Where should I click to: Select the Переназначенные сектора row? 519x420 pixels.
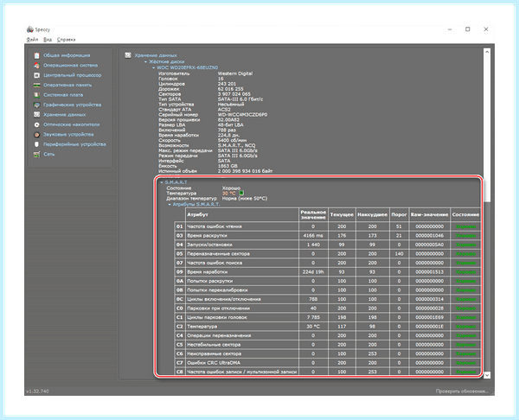pos(327,254)
